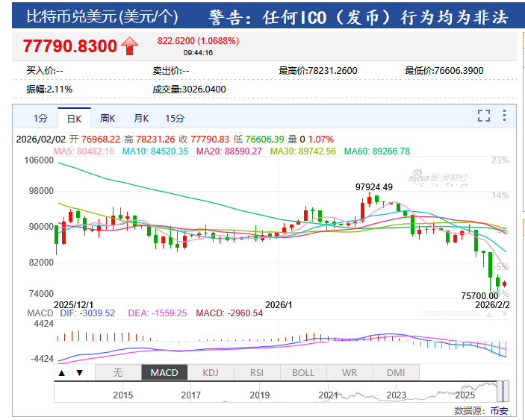Viewport: 525px width, 420px height.
Task: Click the fullscreen chart icon
Action: pos(484,116)
